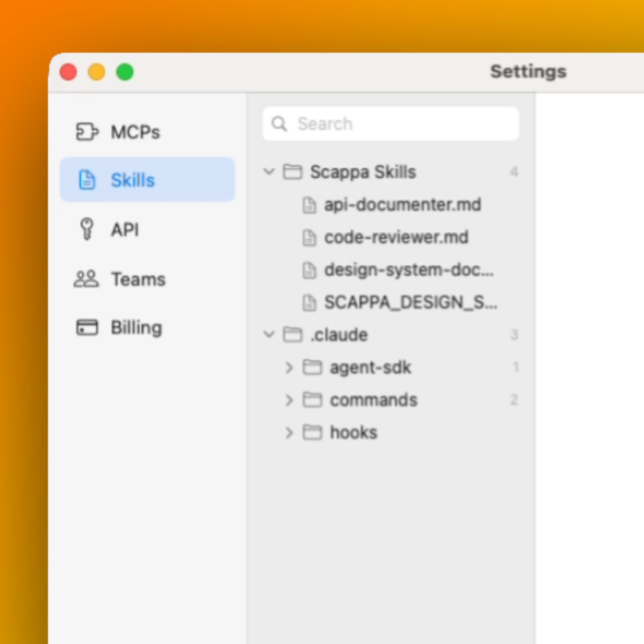Switch to the Billing section
This screenshot has height=644, width=644.
click(x=136, y=328)
